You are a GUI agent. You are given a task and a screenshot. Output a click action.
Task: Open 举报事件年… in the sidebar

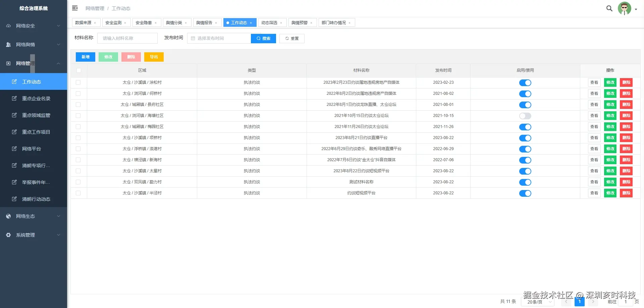click(34, 182)
